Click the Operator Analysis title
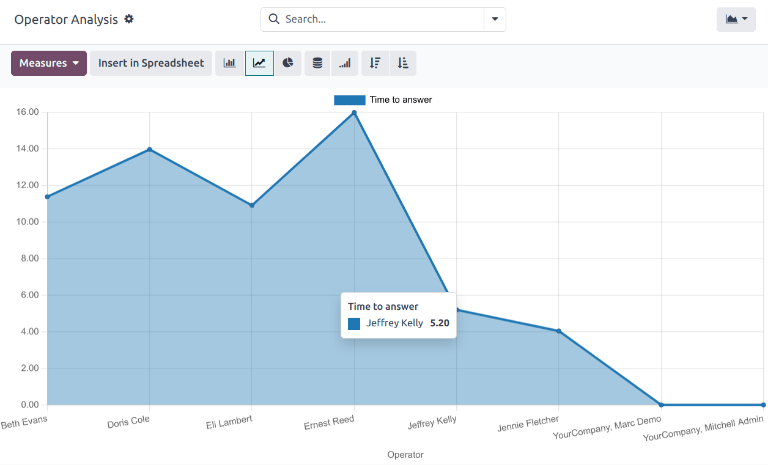Viewport: 768px width, 465px height. click(65, 19)
